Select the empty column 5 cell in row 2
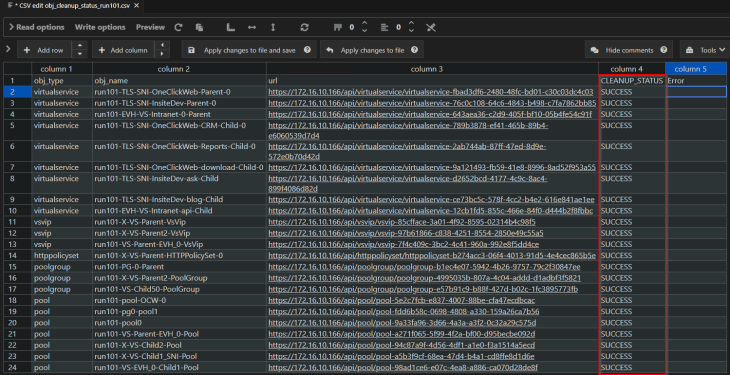The image size is (730, 375). click(x=696, y=92)
